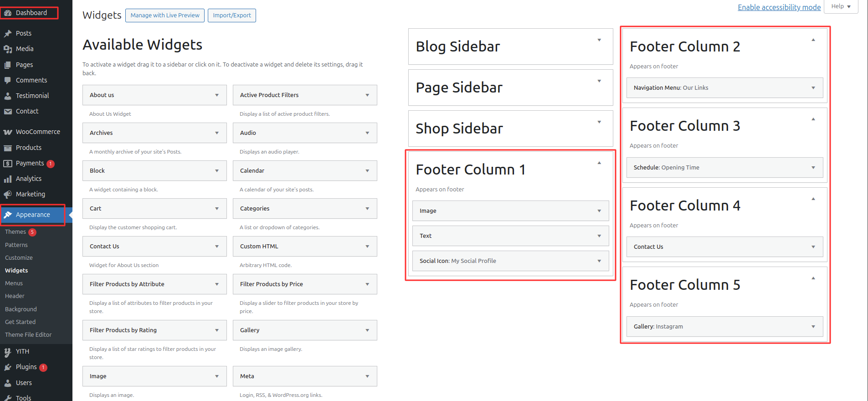The height and width of the screenshot is (401, 868).
Task: Open the Enable accessibility mode link
Action: (779, 7)
